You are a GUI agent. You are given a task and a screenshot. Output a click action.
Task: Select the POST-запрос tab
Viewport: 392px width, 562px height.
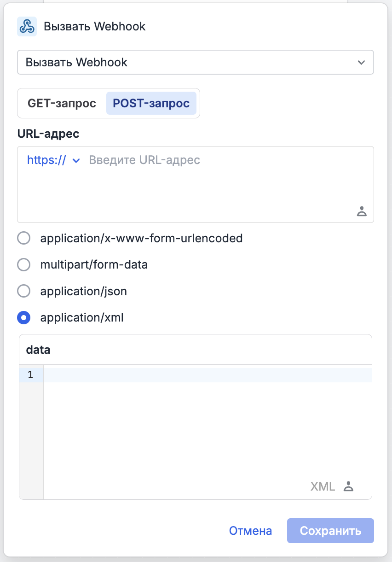pos(151,103)
